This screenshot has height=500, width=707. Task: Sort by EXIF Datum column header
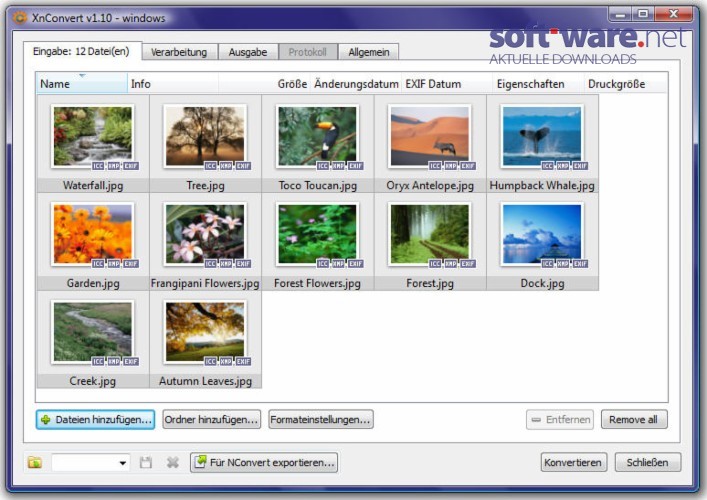[447, 84]
